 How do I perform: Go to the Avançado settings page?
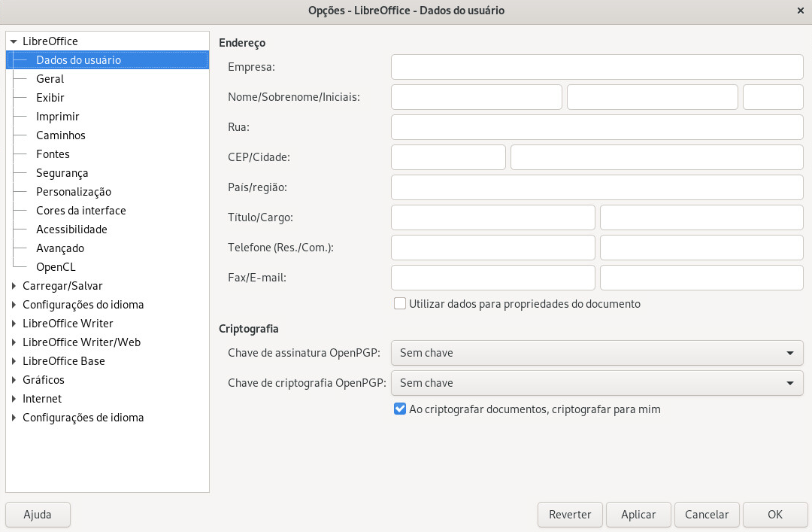60,248
